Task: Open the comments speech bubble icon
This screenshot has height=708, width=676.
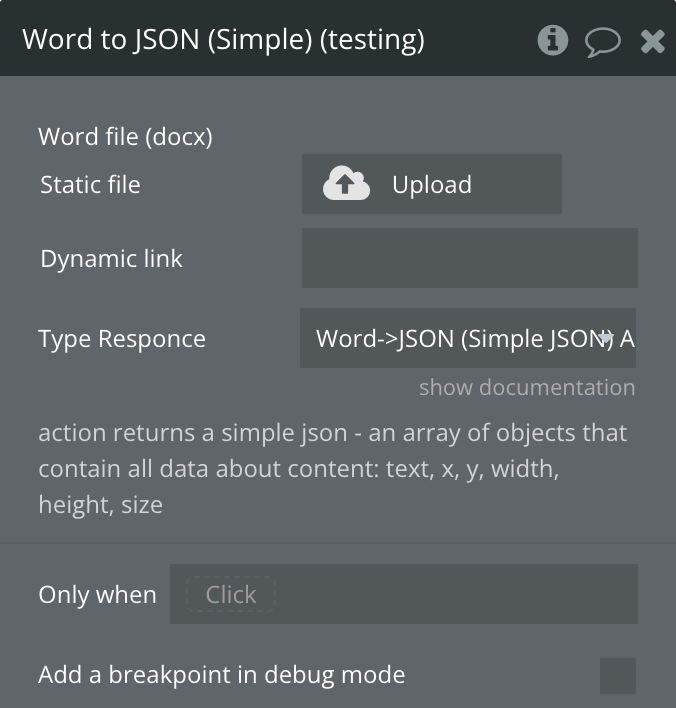Action: click(602, 41)
